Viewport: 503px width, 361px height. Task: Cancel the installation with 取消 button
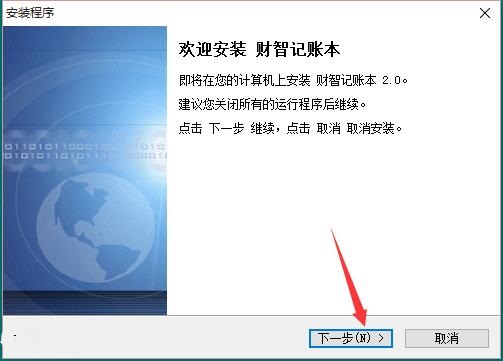447,338
